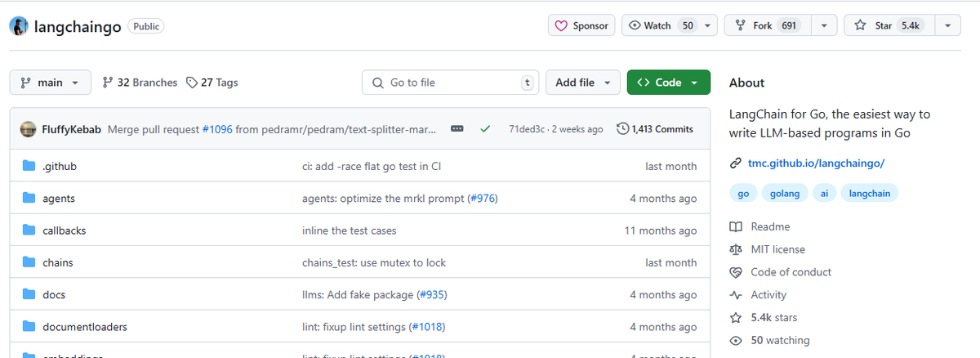
Task: Open commit 'ci: add -race flat go test in CI'
Action: pos(372,166)
